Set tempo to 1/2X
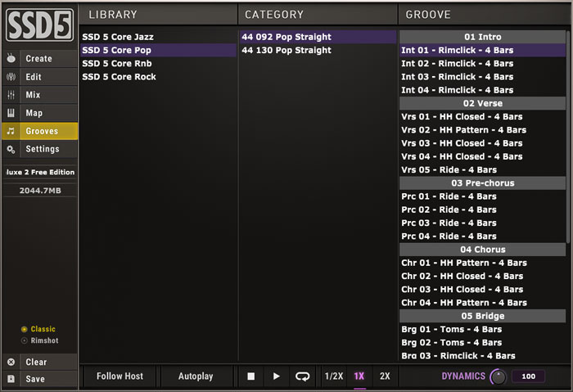This screenshot has width=573, height=392. point(334,376)
